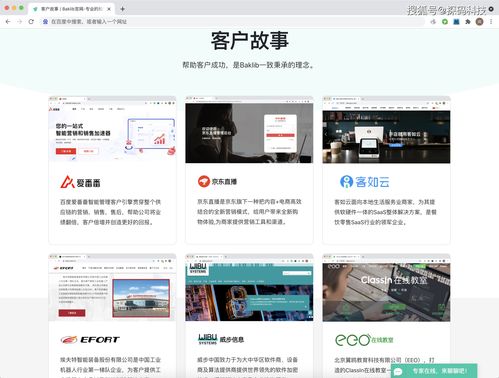This screenshot has height=378, width=499.
Task: Open the WIBU Systems website screenshot thumbnail
Action: (x=249, y=287)
